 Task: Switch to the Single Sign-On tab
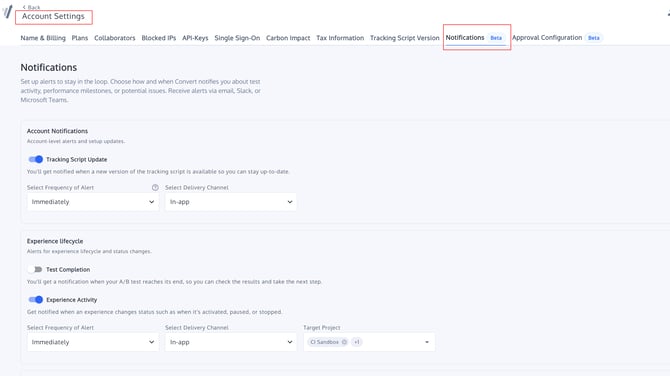pos(237,38)
